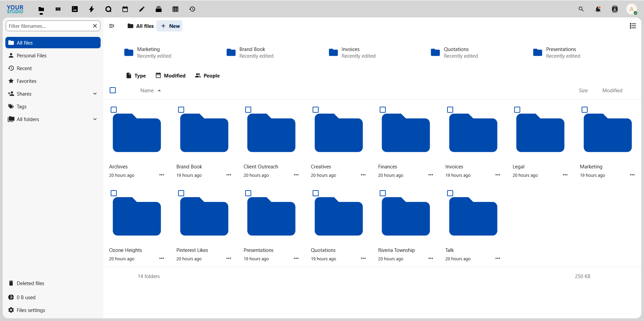Screen dimensions: 644x321
Task: Open the Notes pencil icon
Action: click(x=142, y=9)
